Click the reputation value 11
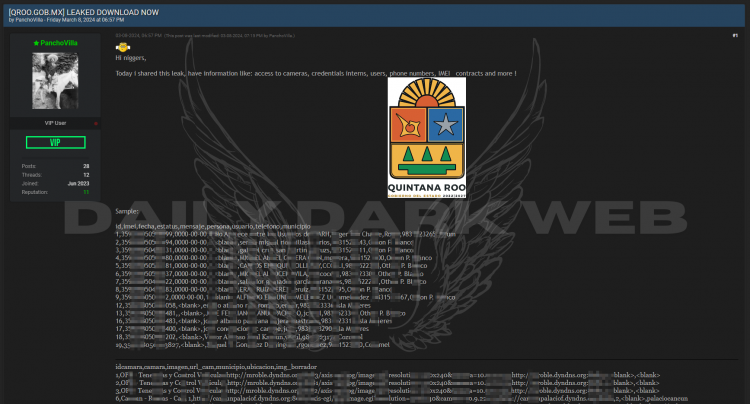 tap(86, 192)
